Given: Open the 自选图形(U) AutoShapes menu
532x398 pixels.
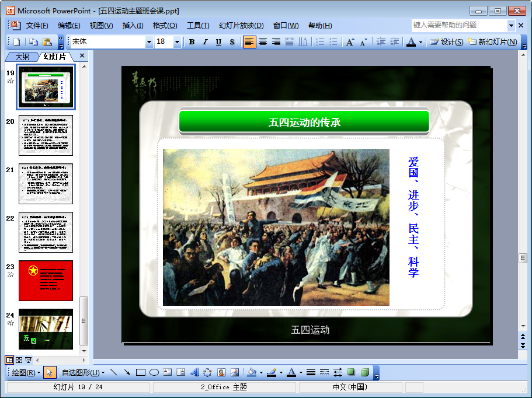Looking at the screenshot, I should coord(83,372).
